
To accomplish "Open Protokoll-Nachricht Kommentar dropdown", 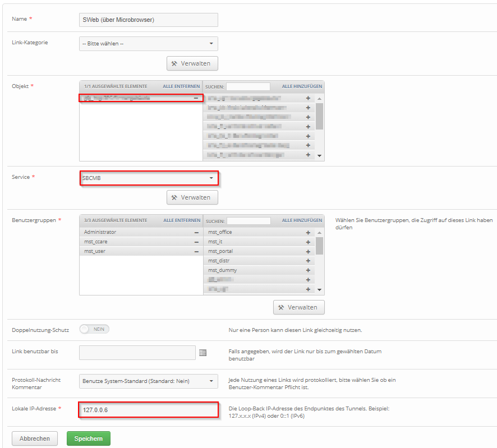I will (x=148, y=381).
